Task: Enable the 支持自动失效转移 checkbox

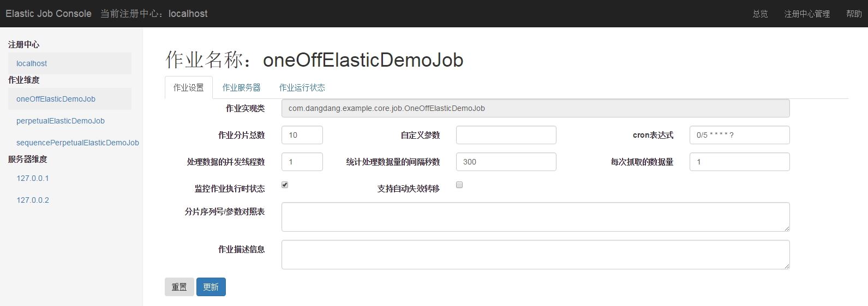Action: pos(459,185)
